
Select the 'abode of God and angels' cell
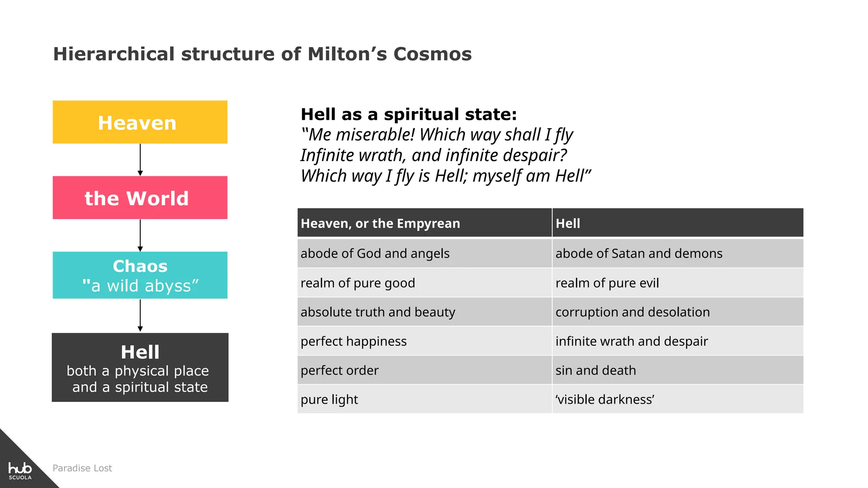click(x=425, y=253)
